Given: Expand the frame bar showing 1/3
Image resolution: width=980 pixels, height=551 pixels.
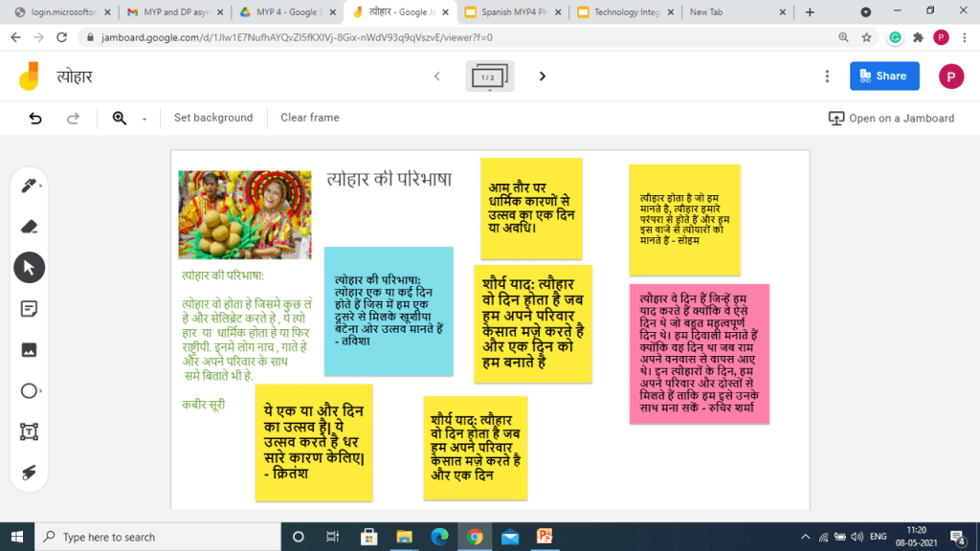Looking at the screenshot, I should click(x=489, y=77).
